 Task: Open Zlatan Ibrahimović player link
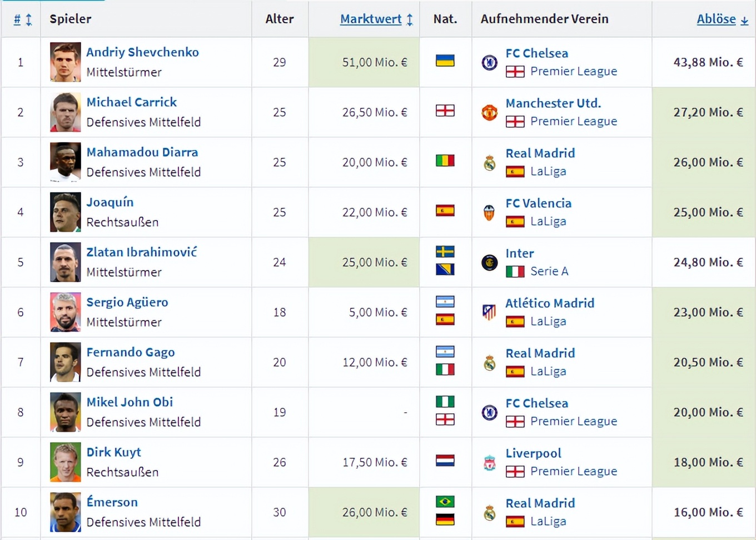click(x=141, y=252)
